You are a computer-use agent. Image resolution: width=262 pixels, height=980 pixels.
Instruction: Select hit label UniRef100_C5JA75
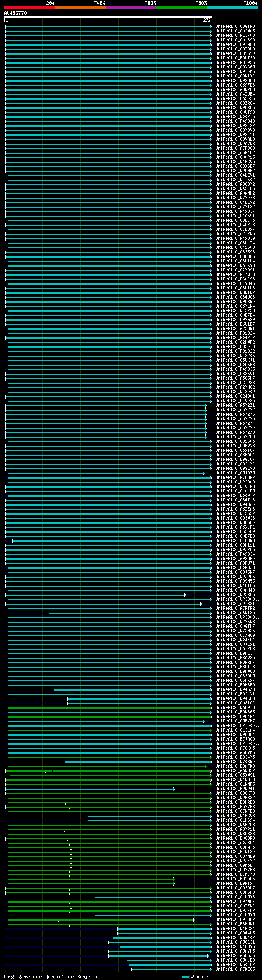point(235,473)
